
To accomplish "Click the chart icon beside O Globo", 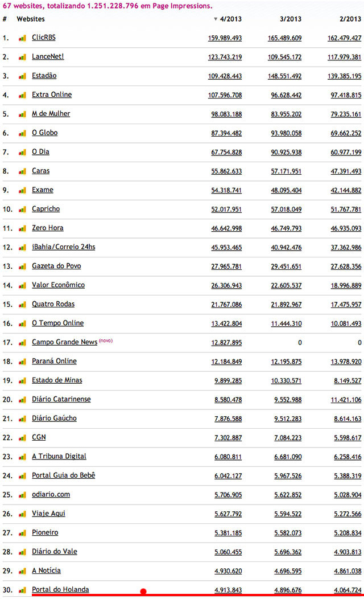I will pyautogui.click(x=22, y=133).
